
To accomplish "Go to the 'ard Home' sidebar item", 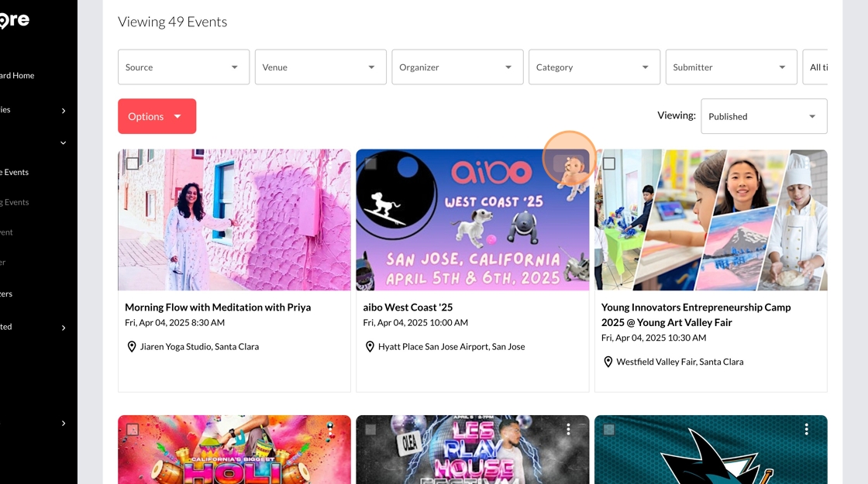I will (x=17, y=75).
